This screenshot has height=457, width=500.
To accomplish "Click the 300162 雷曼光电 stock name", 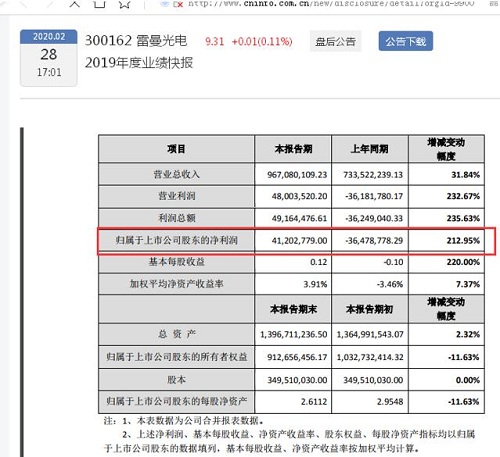I will 136,41.
